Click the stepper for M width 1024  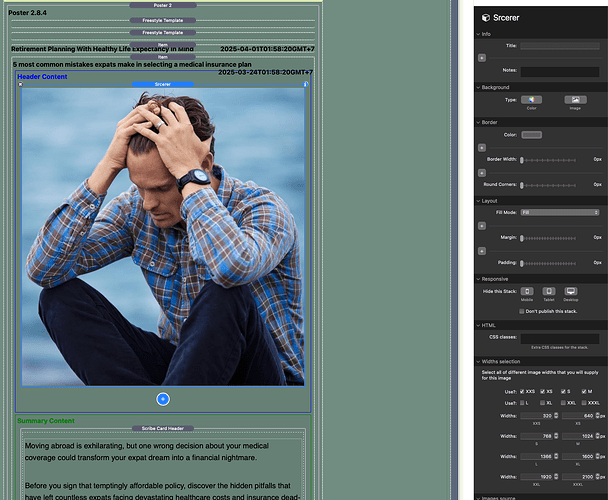(x=597, y=436)
